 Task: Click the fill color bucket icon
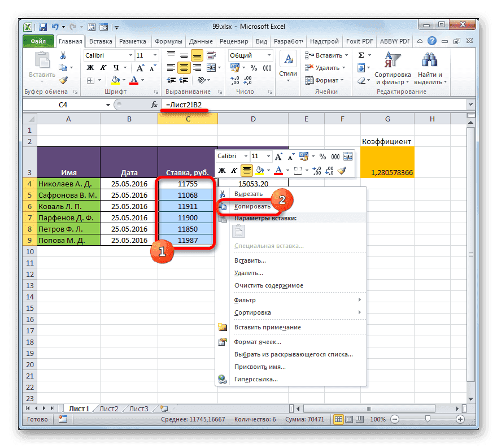point(115,80)
